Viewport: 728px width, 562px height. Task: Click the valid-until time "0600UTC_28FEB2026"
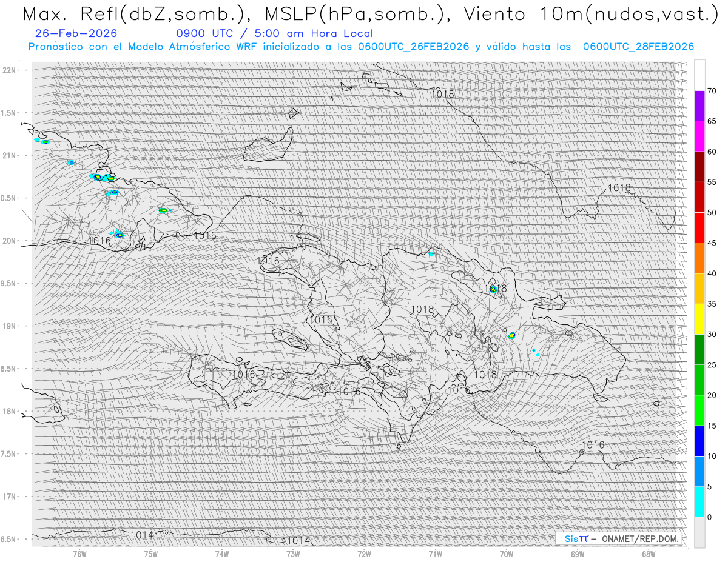click(638, 47)
